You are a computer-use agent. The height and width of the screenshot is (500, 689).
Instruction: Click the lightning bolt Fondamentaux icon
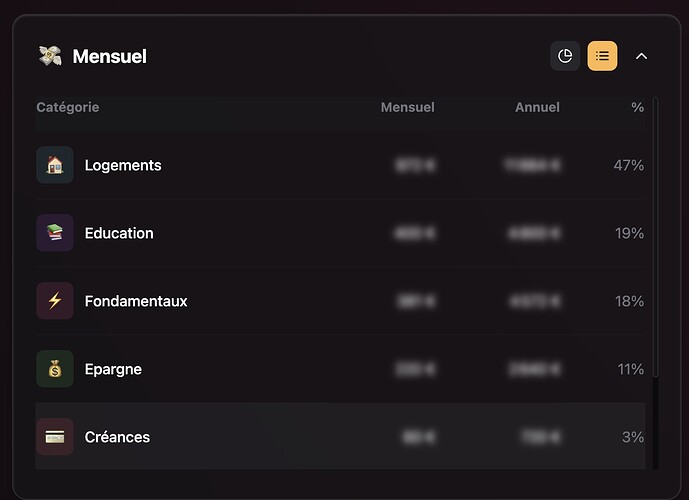[x=55, y=301]
